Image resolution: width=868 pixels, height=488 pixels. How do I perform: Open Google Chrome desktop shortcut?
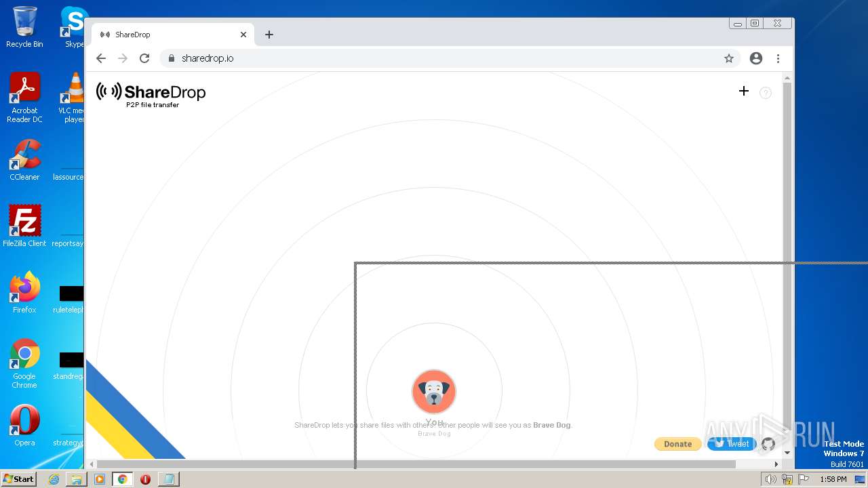tap(24, 364)
